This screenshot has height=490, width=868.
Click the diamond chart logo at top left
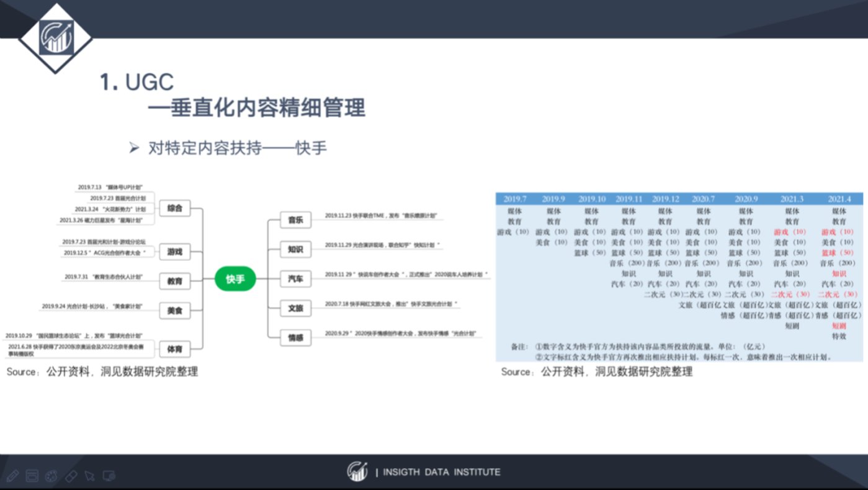[x=56, y=39]
